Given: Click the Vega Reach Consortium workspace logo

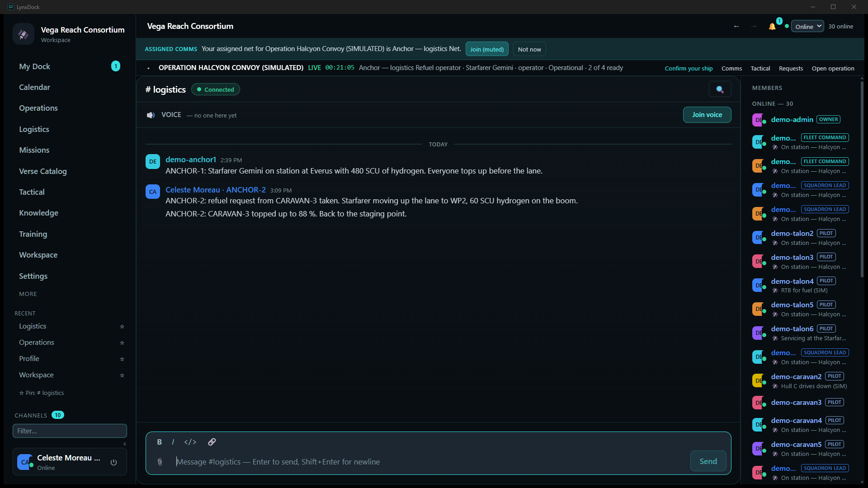Looking at the screenshot, I should click(x=24, y=34).
